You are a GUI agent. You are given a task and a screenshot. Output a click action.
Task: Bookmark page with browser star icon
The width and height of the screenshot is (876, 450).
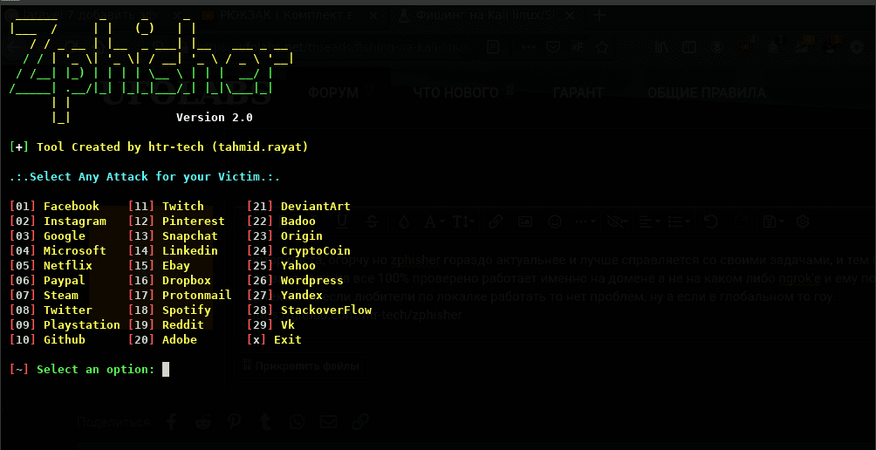pos(602,47)
